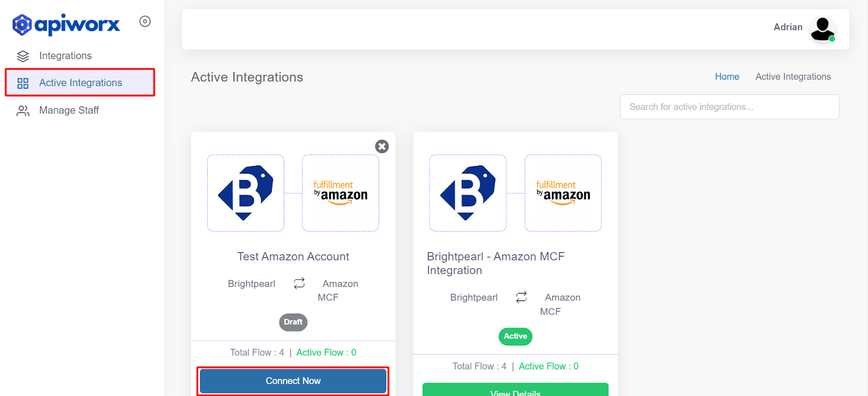Click Active Flow : 0 in Brightpearl - Amazon MCF card
This screenshot has width=868, height=396.
pyautogui.click(x=548, y=366)
